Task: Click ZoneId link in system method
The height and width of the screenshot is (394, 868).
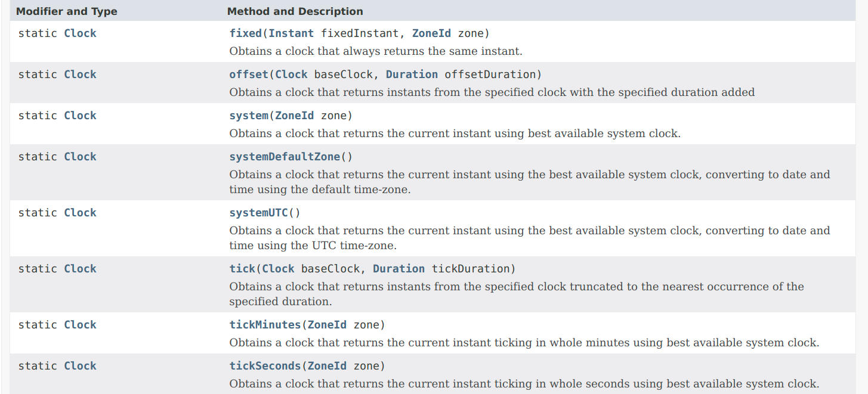Action: [x=294, y=116]
